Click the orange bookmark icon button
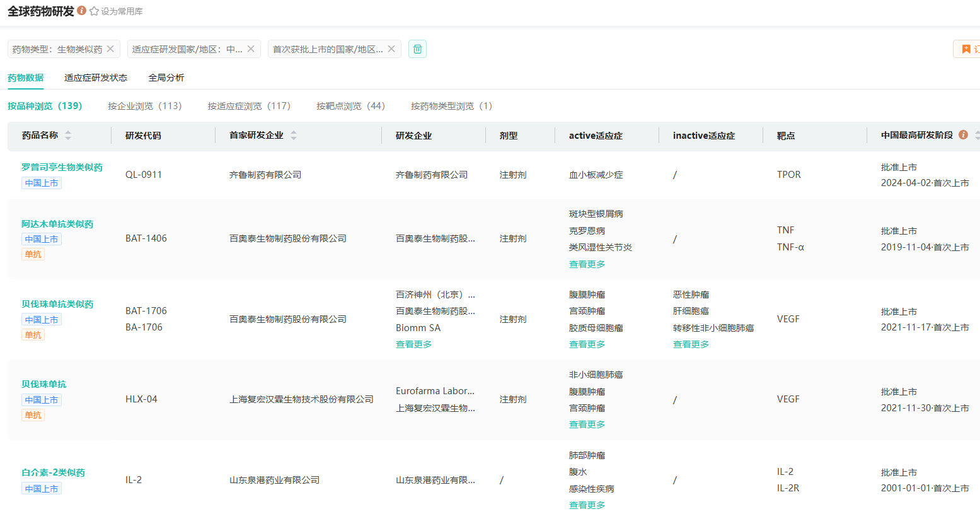The image size is (980, 514). click(x=966, y=49)
